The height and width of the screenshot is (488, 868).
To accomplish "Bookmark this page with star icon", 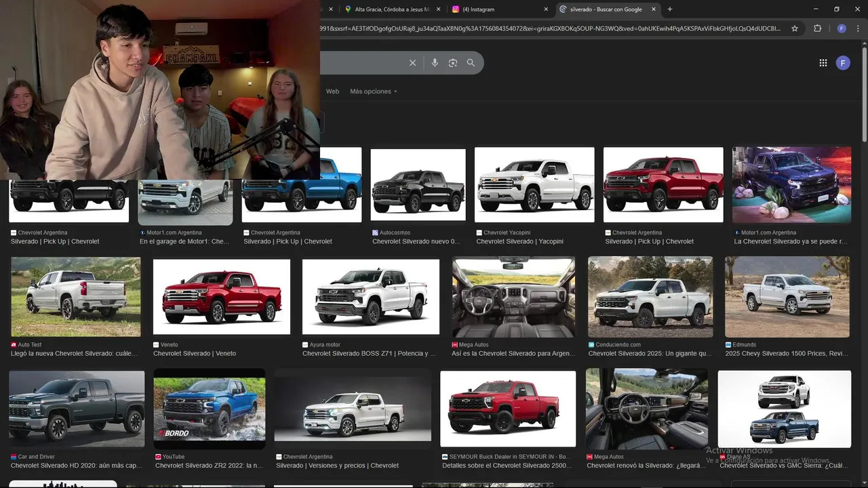I will pyautogui.click(x=795, y=28).
